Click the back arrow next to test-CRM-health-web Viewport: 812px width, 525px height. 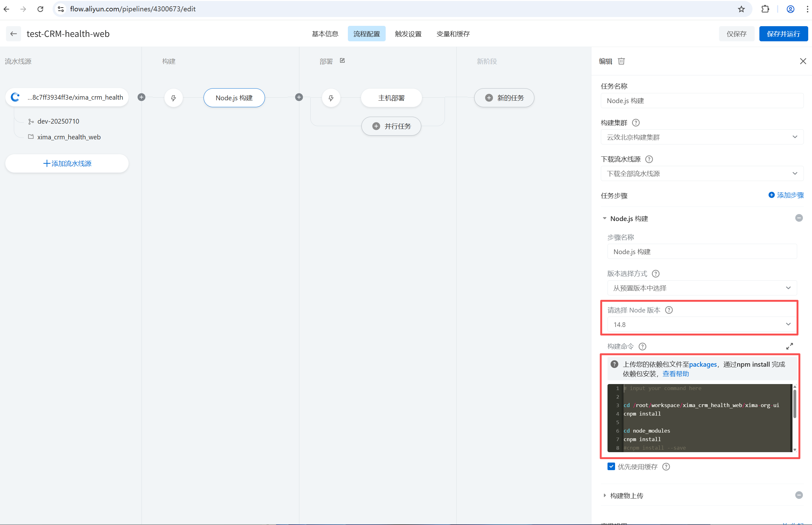(x=14, y=34)
